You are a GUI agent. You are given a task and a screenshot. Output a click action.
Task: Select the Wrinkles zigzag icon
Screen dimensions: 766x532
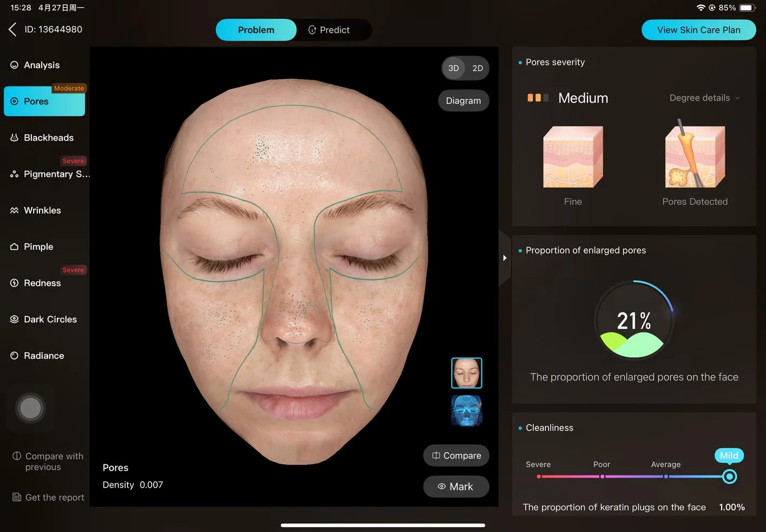(15, 210)
